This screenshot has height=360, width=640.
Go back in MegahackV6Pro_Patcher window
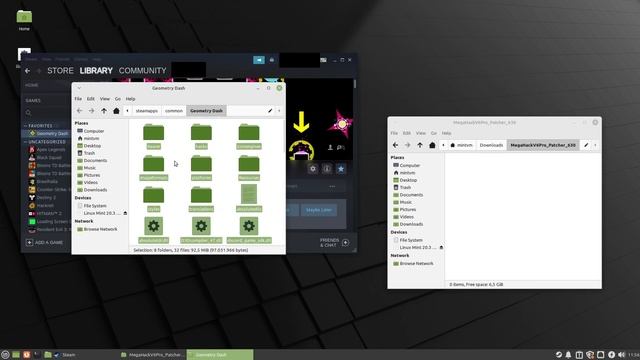[396, 145]
